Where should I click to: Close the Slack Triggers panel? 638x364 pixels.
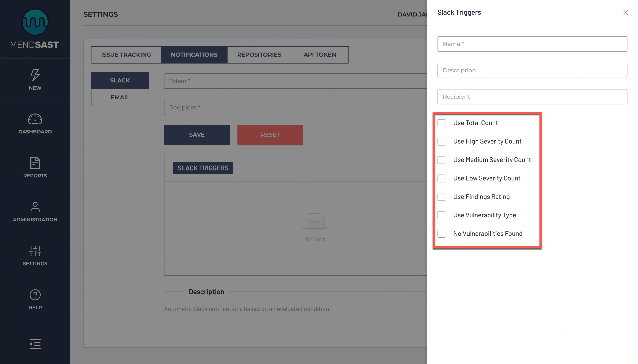pos(625,13)
